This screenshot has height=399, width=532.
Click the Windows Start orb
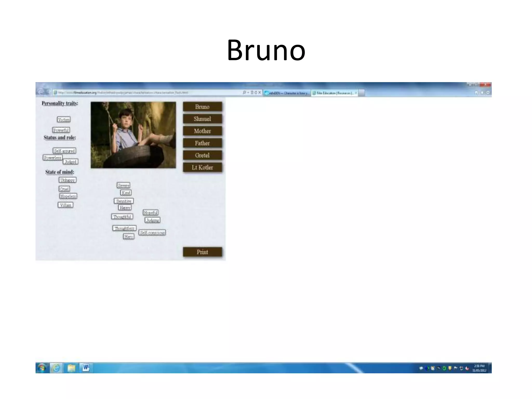pos(42,368)
